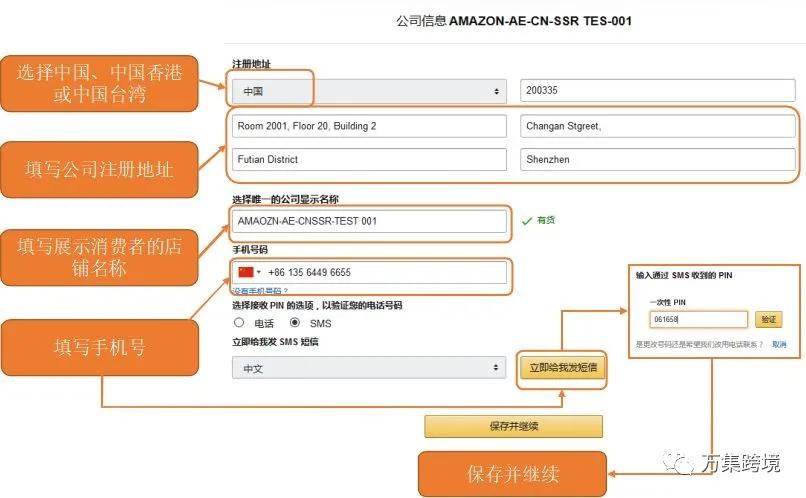Viewport: 806px width, 498px height.
Task: Click the 公司信息 AMAZON-AE-CN-SSR TES-001 heading
Action: point(514,21)
